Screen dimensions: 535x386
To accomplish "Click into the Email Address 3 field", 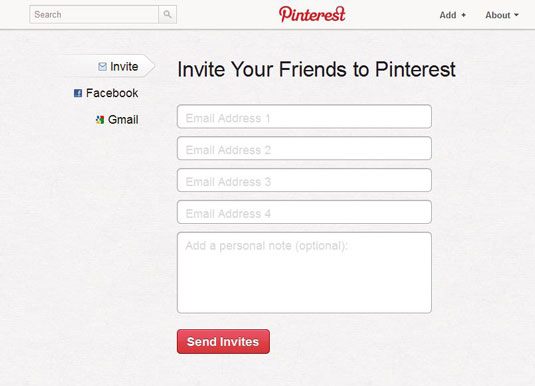I will (304, 180).
